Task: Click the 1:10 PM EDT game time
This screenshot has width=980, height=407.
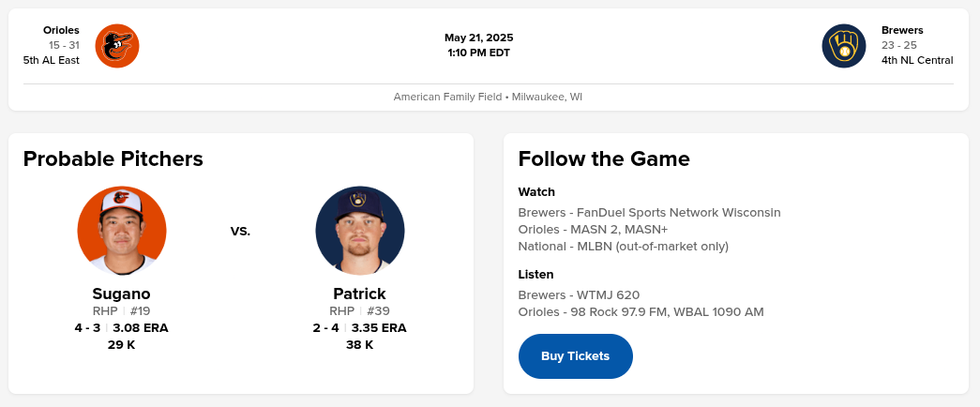Action: tap(478, 53)
